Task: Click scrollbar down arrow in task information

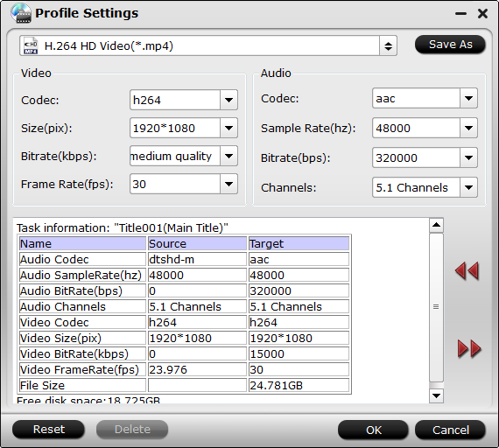Action: (436, 395)
